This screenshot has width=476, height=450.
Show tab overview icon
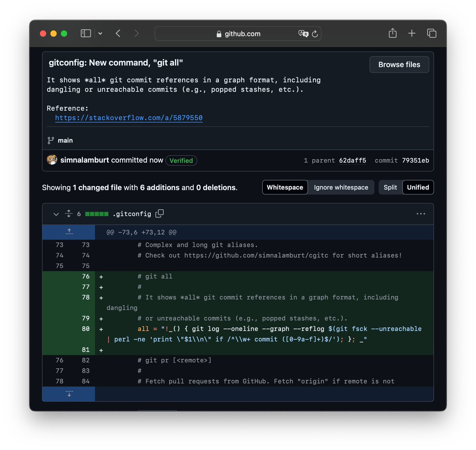[x=432, y=33]
